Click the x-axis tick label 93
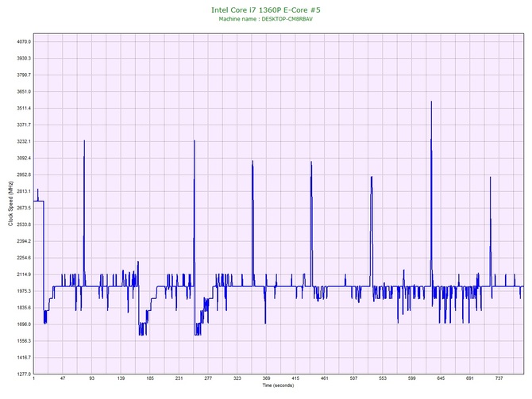This screenshot has width=532, height=399. click(x=92, y=378)
